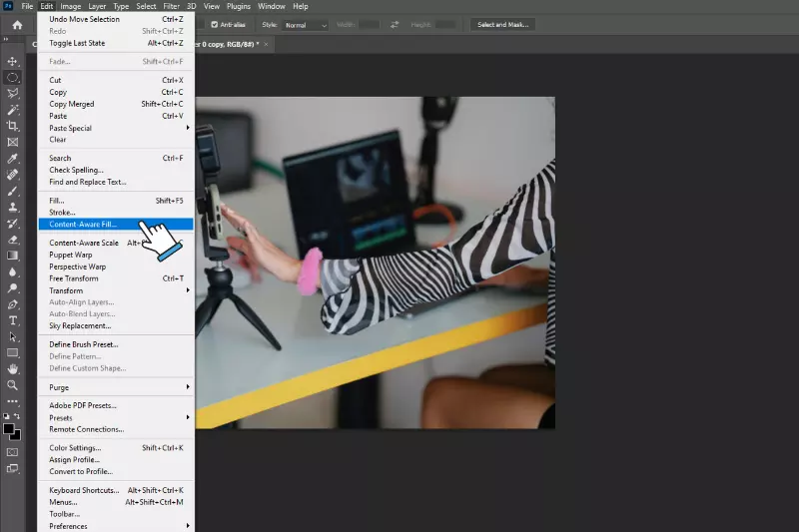The image size is (799, 532).
Task: Click the Select and Mask button
Action: (502, 24)
